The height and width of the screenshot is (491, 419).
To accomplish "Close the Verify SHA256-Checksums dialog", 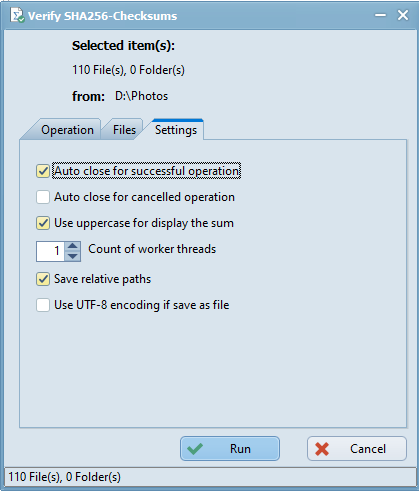I will click(403, 15).
